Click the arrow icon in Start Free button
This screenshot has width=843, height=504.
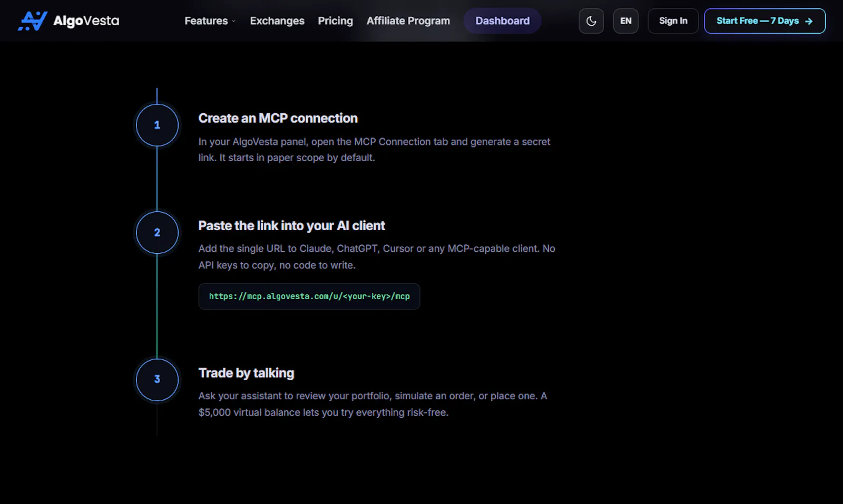pos(809,21)
